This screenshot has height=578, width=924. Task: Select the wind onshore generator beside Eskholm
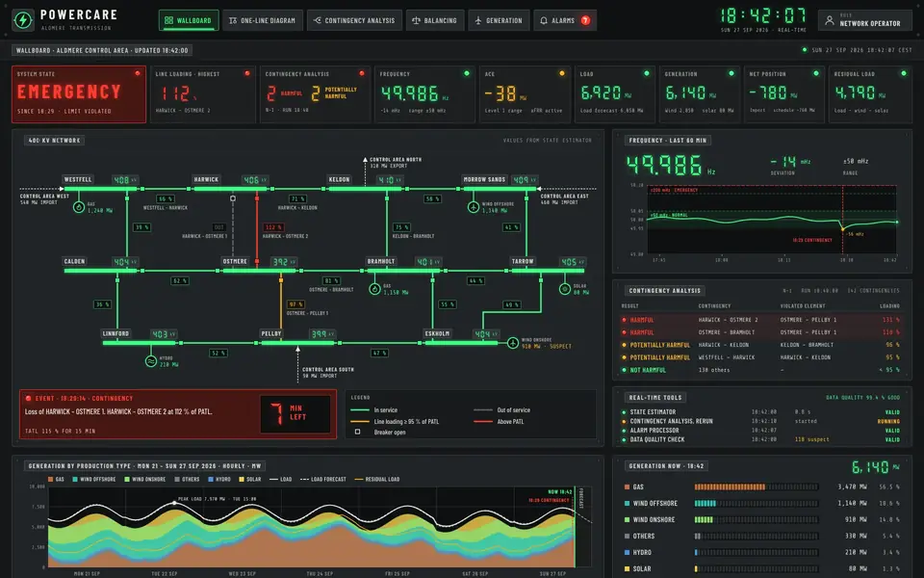(513, 343)
